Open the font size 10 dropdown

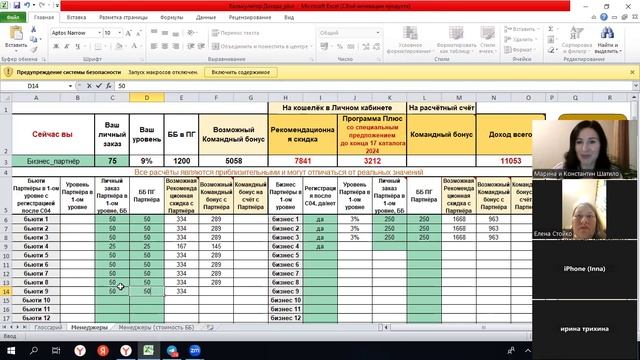[x=120, y=33]
